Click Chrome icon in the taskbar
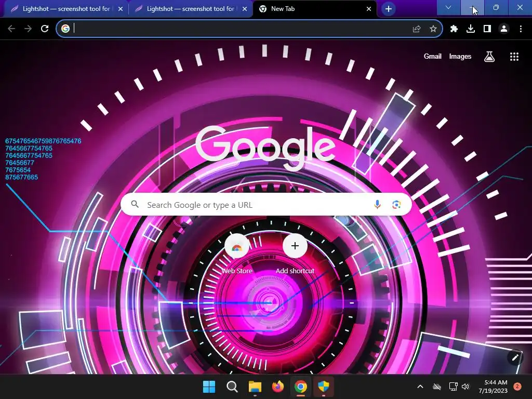Viewport: 532px width, 399px height. (x=301, y=387)
